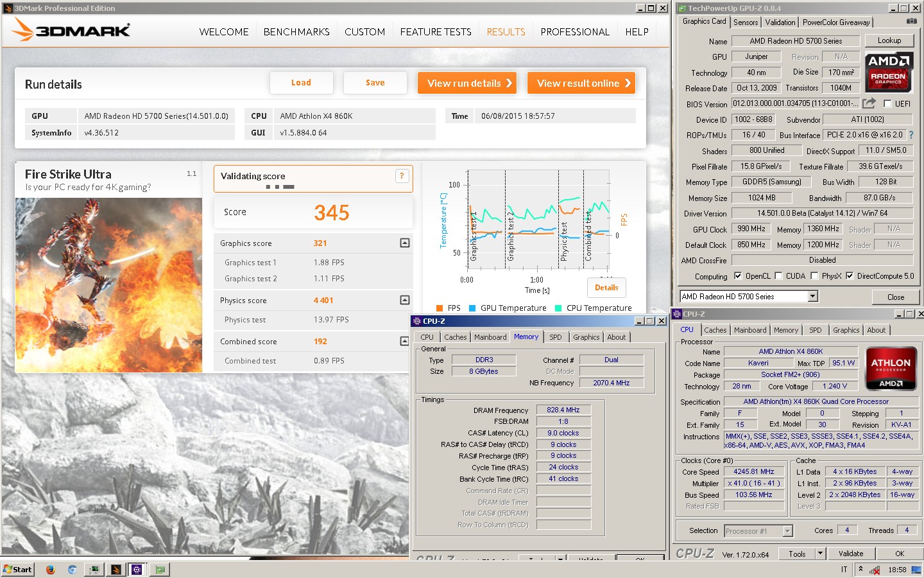Open the BENCHMARKS tab in 3DMark
Image resolution: width=924 pixels, height=578 pixels.
click(x=296, y=31)
